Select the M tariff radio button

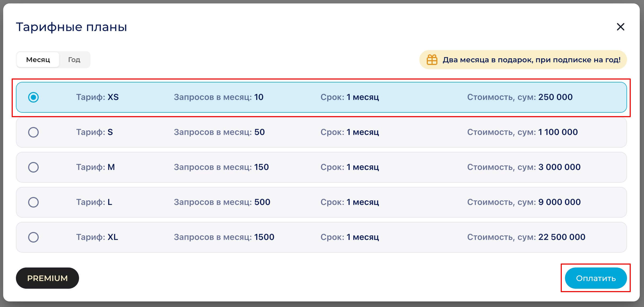[33, 167]
